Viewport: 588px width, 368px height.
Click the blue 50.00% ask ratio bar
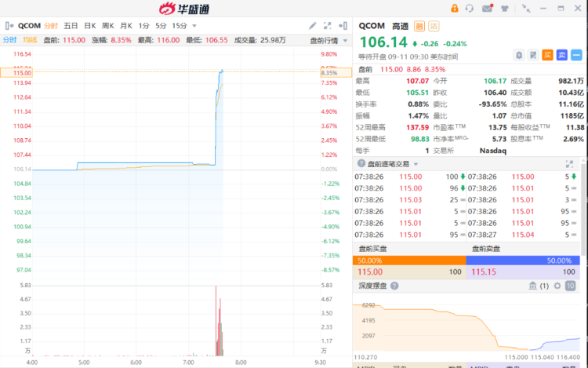[523, 261]
